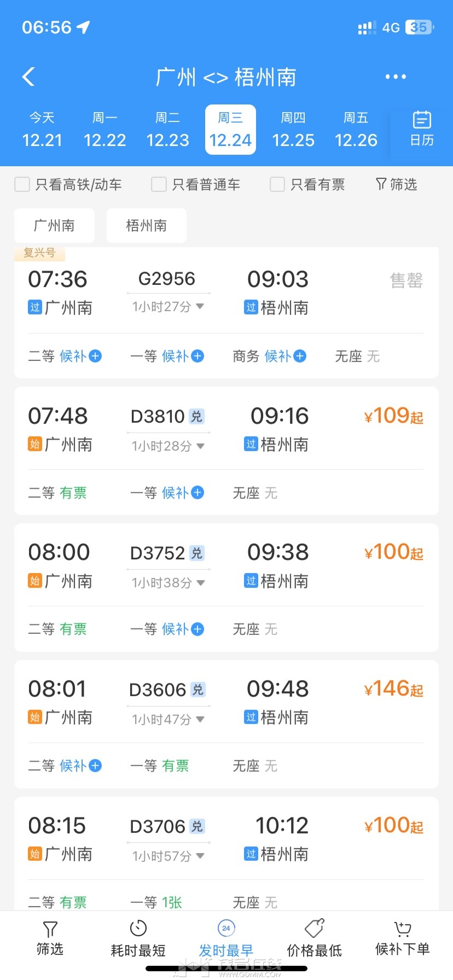This screenshot has height=980, width=453.
Task: Sort by 价格最低 lowest price
Action: [314, 938]
